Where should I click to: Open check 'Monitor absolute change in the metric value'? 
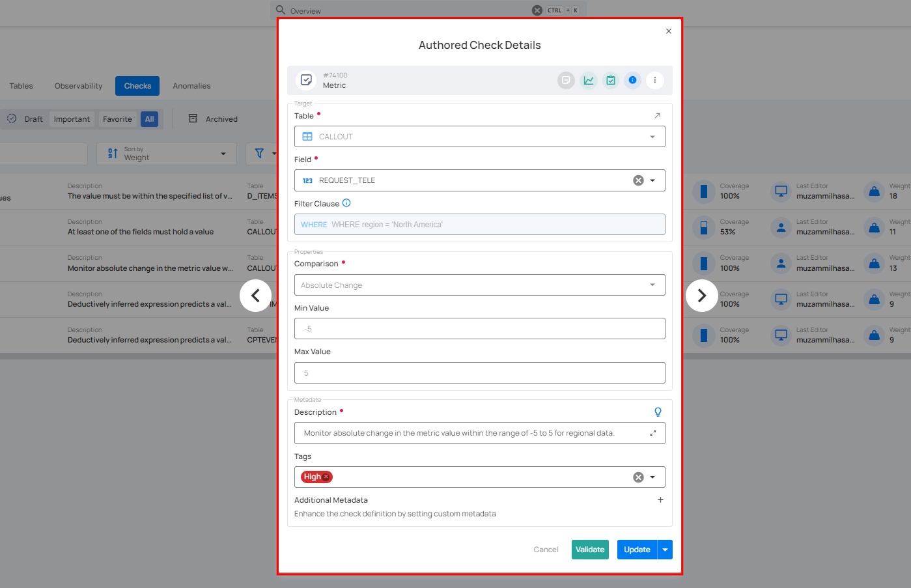pos(150,268)
